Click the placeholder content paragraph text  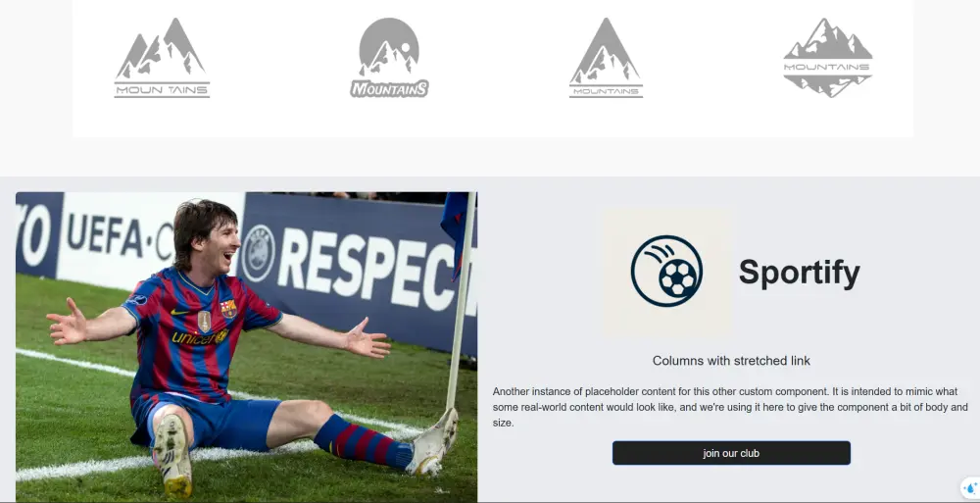point(730,407)
